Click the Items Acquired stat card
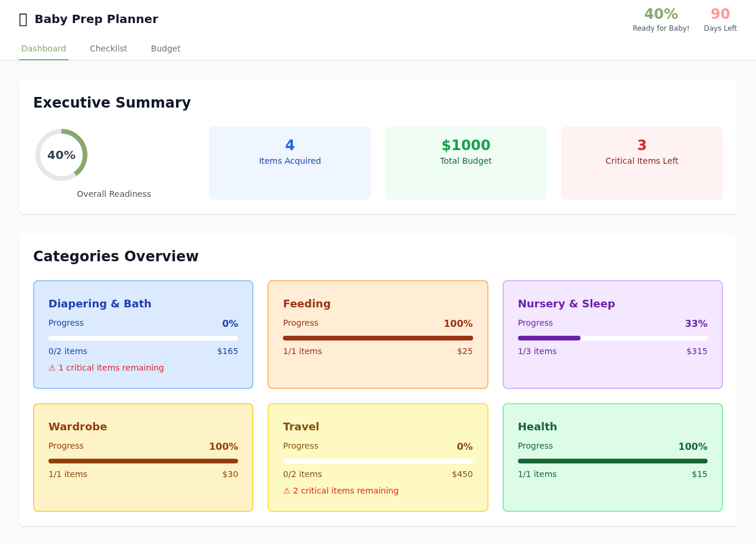 tap(289, 163)
